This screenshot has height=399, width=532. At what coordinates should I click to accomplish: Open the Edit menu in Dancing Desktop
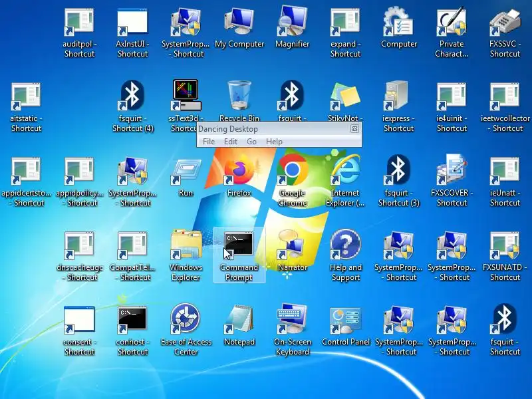(x=231, y=142)
